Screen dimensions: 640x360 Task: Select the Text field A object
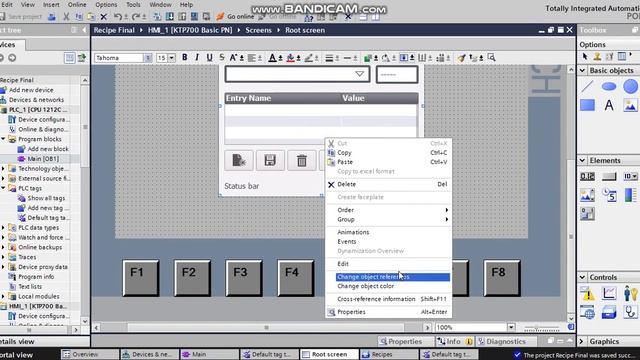[609, 105]
